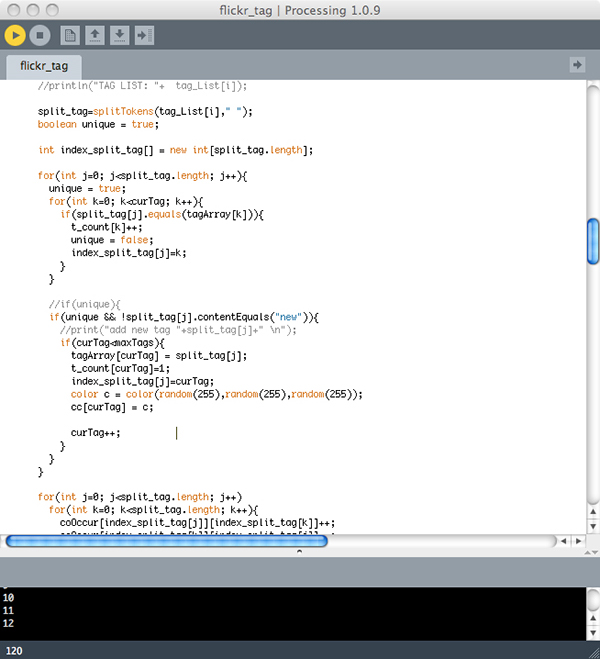Click the splitTokens function call
This screenshot has width=600, height=659.
[123, 111]
